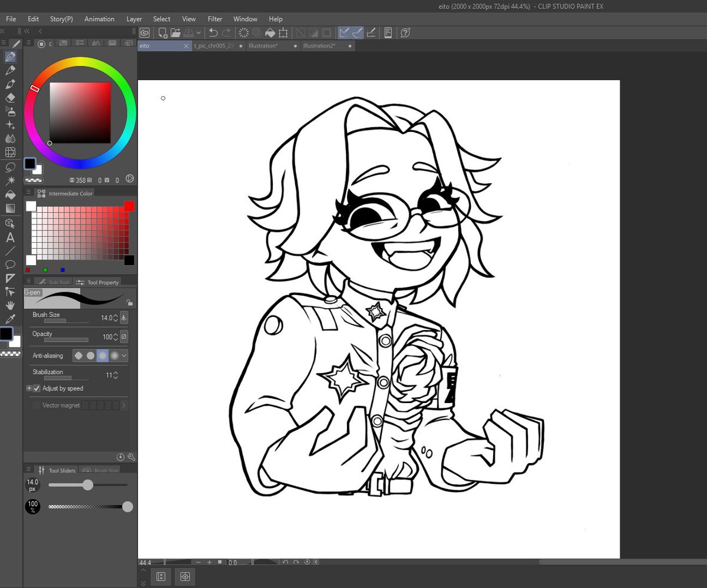Viewport: 707px width, 588px height.
Task: Open tool property settings wrench icon
Action: point(131,457)
